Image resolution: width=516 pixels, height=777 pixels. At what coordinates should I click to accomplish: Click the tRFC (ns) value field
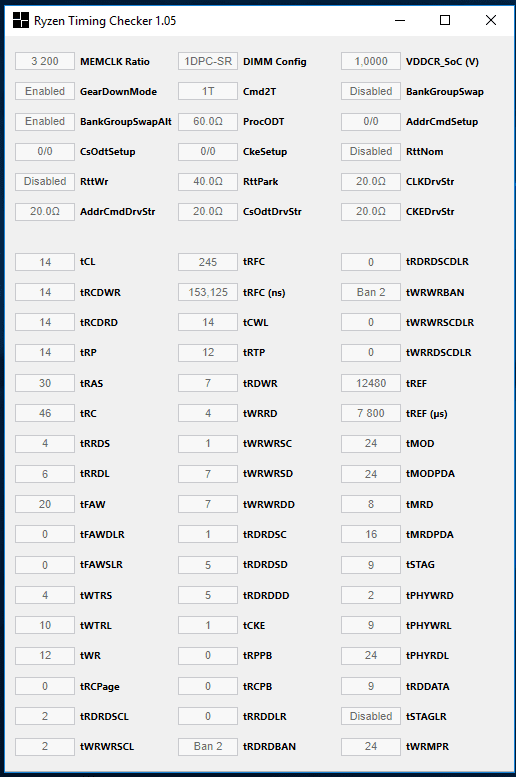[x=208, y=292]
